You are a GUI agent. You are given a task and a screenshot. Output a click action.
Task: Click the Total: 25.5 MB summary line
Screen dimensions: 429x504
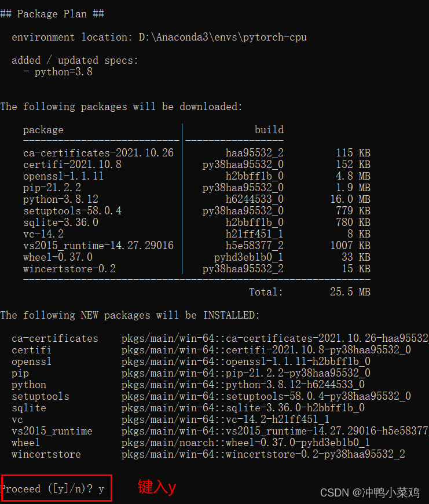pyautogui.click(x=310, y=291)
